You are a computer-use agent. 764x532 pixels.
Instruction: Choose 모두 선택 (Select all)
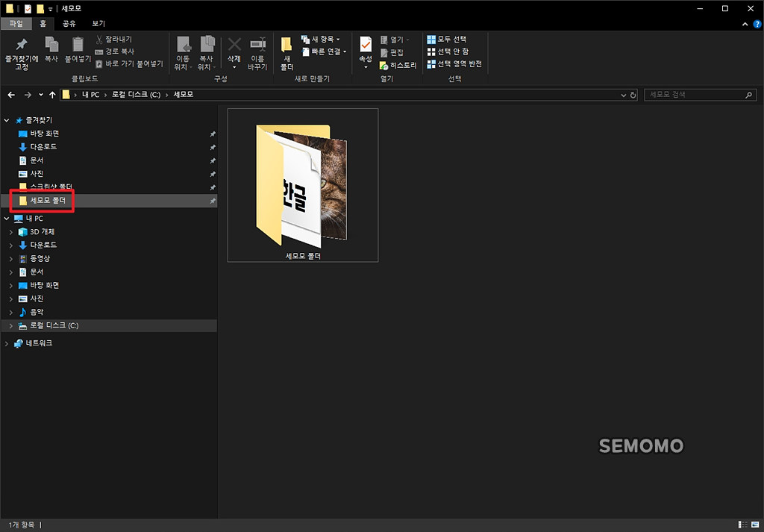[x=447, y=39]
